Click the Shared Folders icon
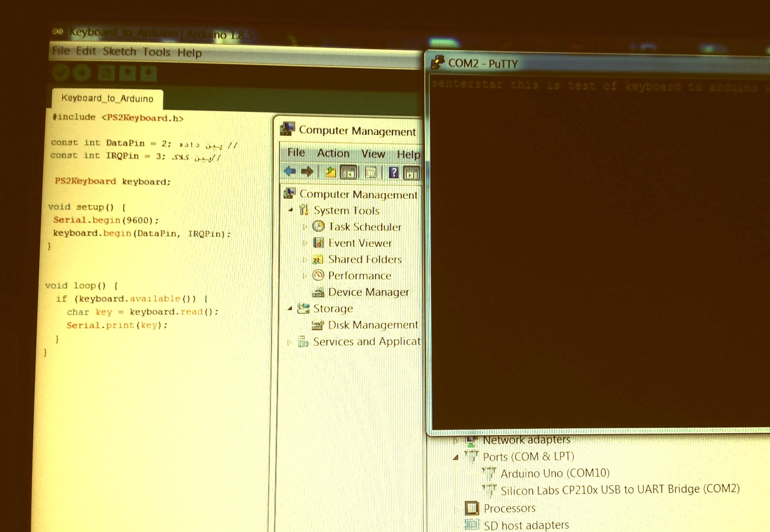The image size is (770, 532). [318, 259]
